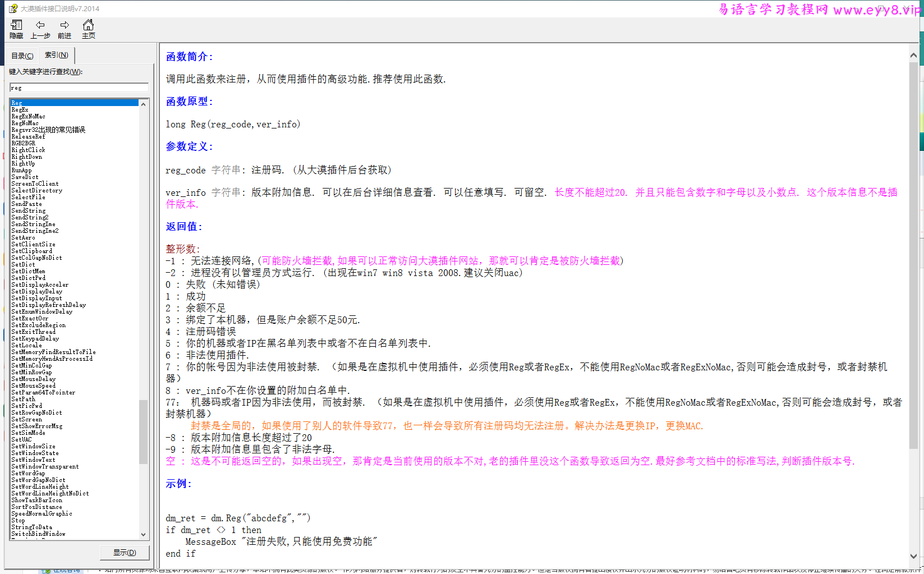924x574 pixels.
Task: Select SetShowErrorMsg in the index list
Action: (x=36, y=426)
